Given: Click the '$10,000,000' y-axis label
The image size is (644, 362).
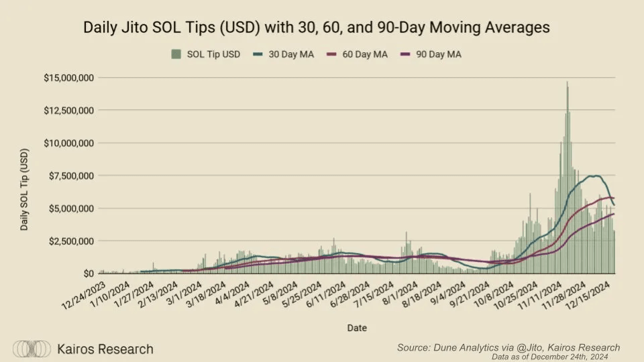Looking at the screenshot, I should coord(69,143).
